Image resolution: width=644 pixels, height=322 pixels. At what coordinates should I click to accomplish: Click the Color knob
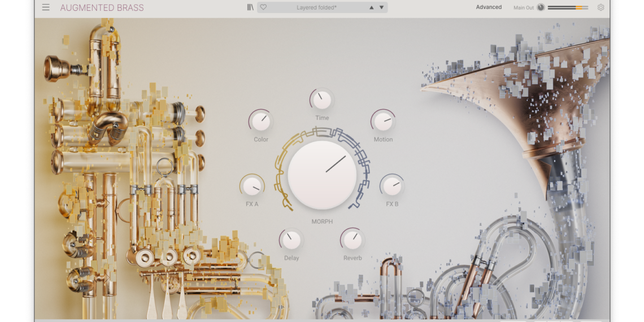(x=260, y=121)
